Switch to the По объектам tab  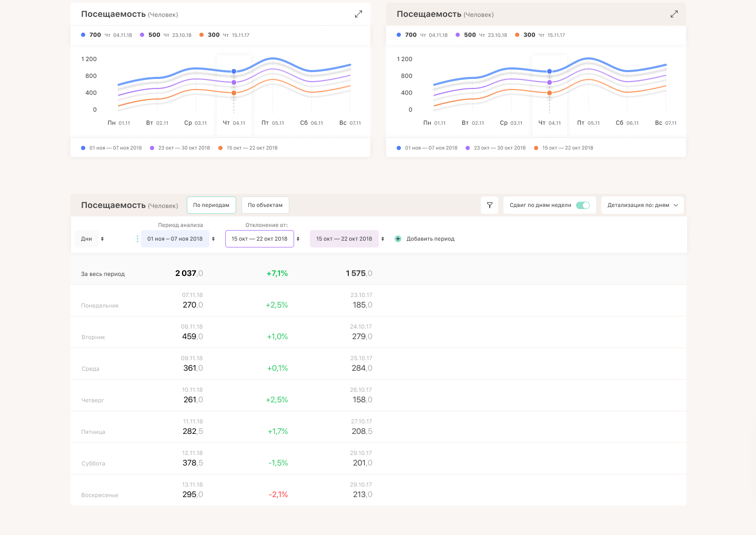click(265, 205)
